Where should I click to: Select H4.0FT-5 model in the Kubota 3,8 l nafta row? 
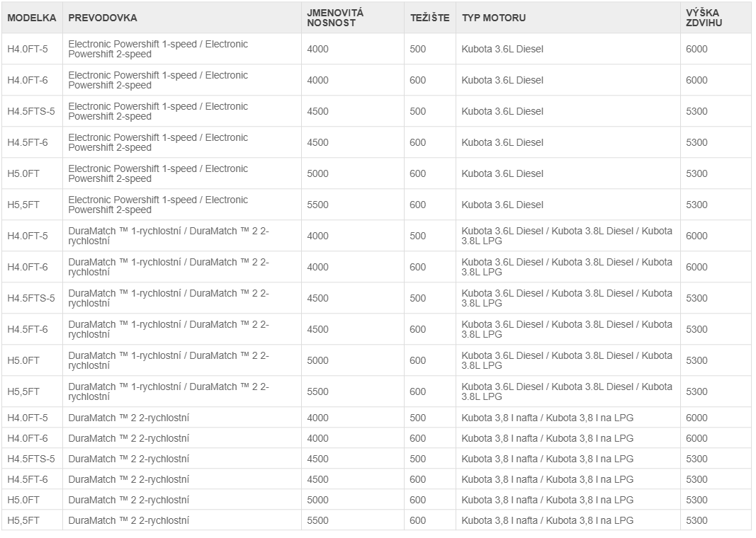coord(28,418)
